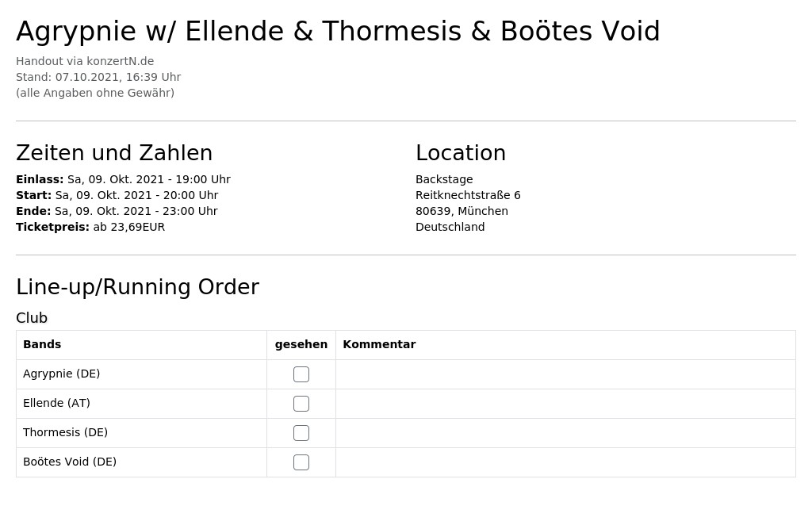Select the Kommentar column header
The image size is (812, 506).
(379, 344)
